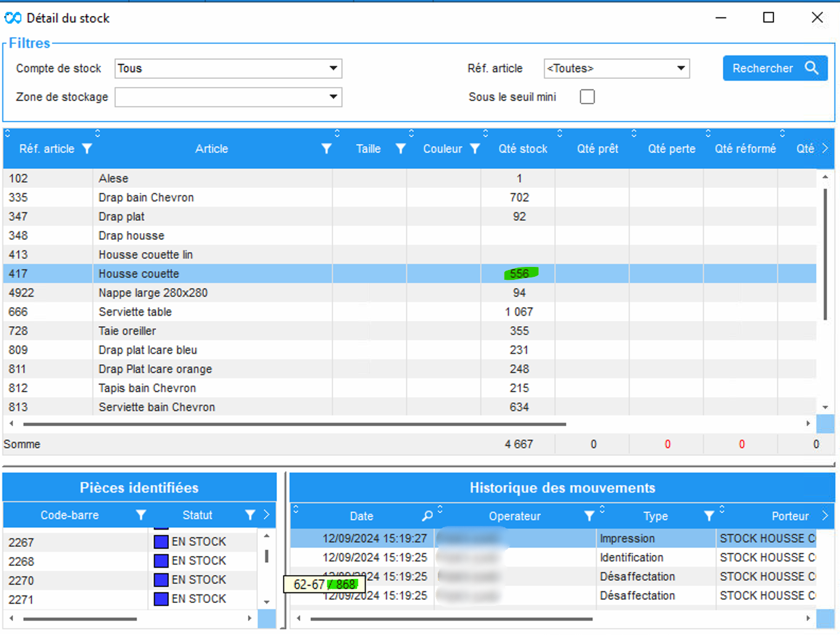Click the Historique horizontal scrollbar

pos(451,618)
